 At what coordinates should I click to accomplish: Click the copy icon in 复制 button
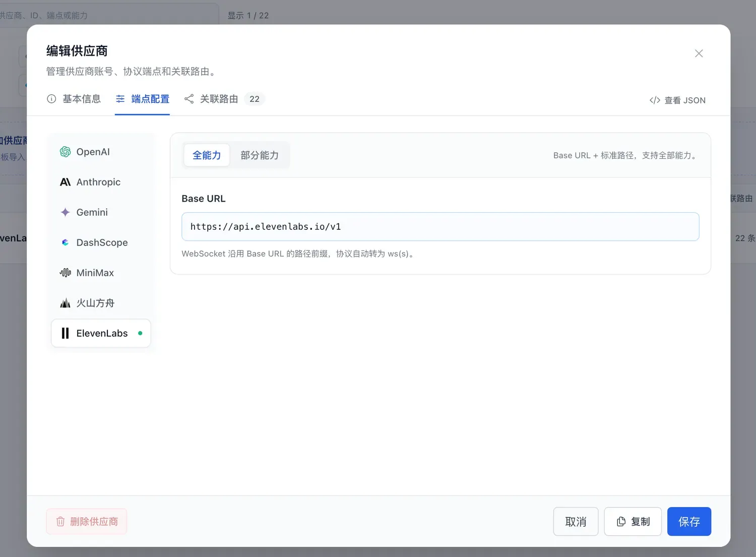(621, 521)
